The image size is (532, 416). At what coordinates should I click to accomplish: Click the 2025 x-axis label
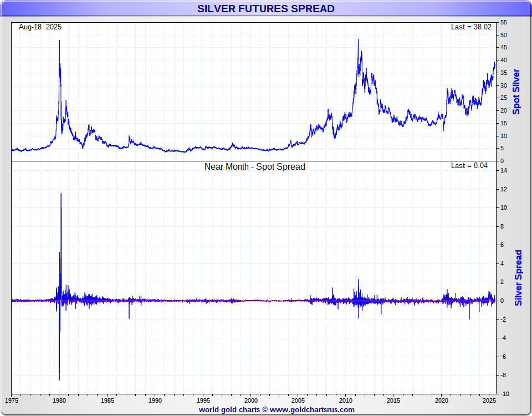pos(489,400)
